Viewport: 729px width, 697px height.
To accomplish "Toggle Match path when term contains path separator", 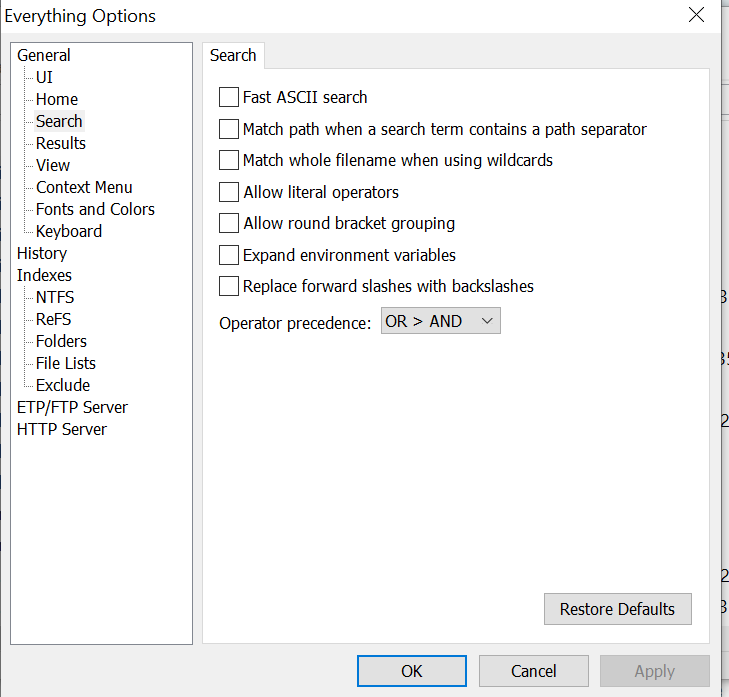I will [x=229, y=129].
